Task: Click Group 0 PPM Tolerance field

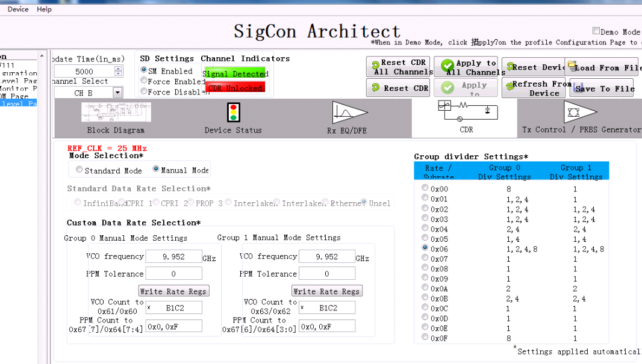Action: (173, 274)
